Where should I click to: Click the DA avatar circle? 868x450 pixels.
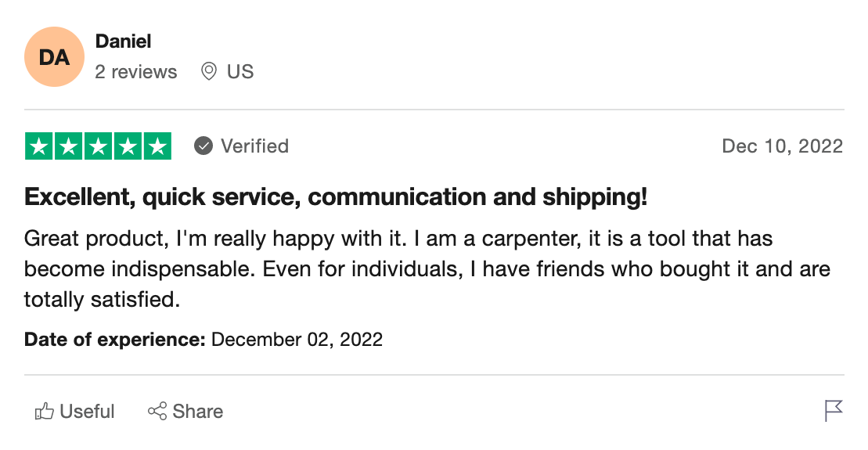point(54,56)
